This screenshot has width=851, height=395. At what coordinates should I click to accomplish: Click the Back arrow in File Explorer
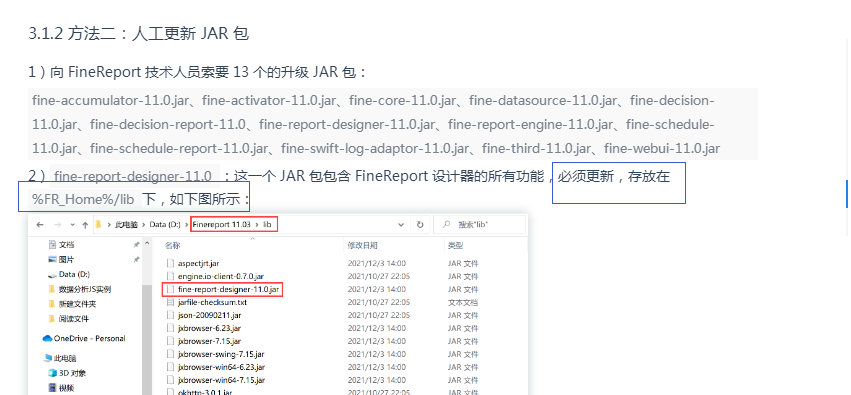[x=40, y=224]
